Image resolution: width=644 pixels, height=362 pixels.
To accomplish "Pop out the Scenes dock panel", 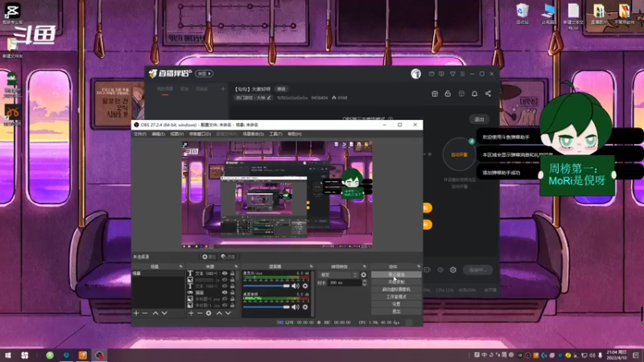I will [x=180, y=267].
